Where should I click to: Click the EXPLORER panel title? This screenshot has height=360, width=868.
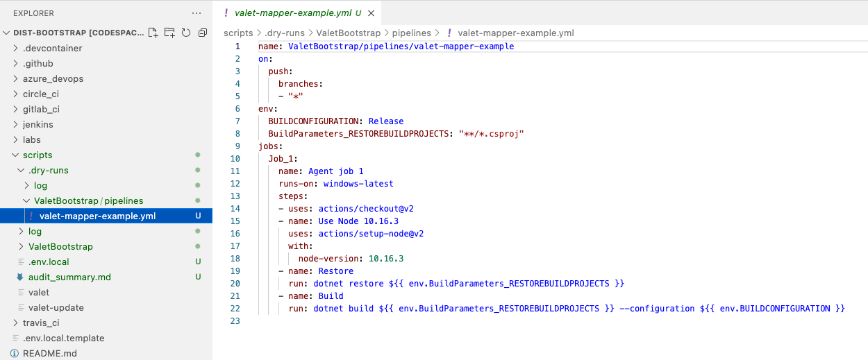click(33, 13)
